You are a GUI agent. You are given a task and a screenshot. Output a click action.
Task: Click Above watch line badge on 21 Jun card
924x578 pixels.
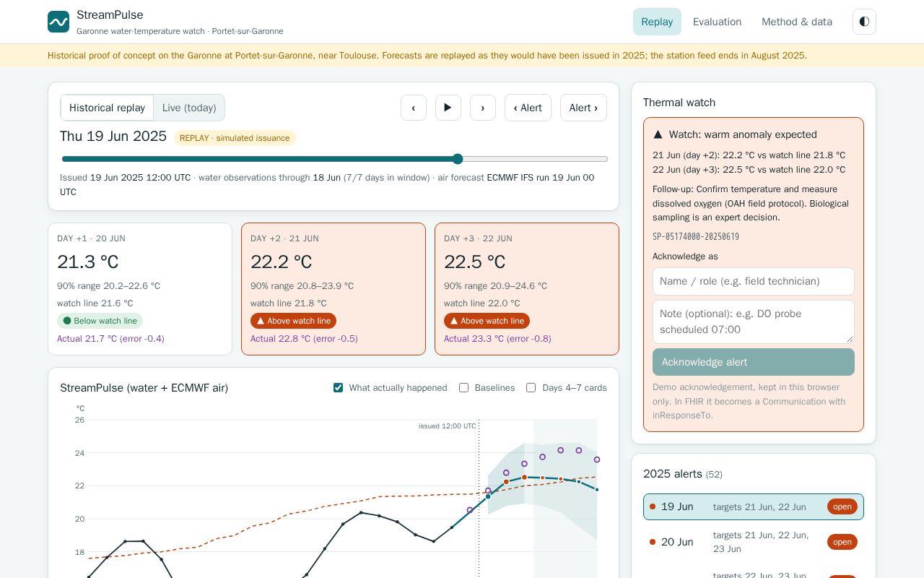click(293, 321)
